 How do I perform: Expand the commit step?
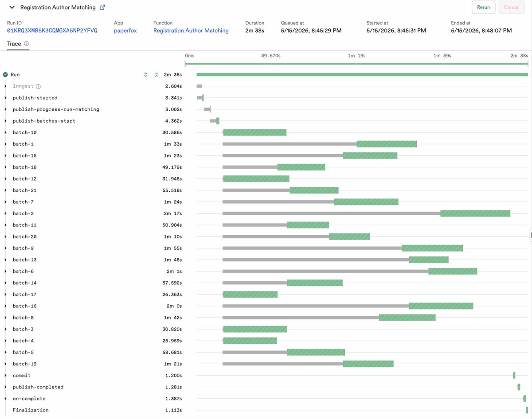(x=6, y=376)
